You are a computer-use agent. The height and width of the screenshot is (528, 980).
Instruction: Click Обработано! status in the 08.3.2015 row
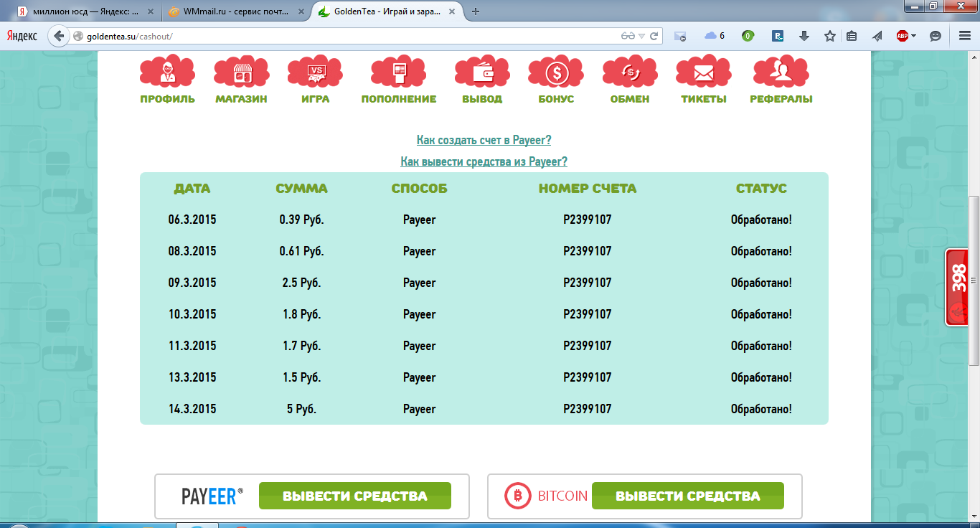point(761,251)
